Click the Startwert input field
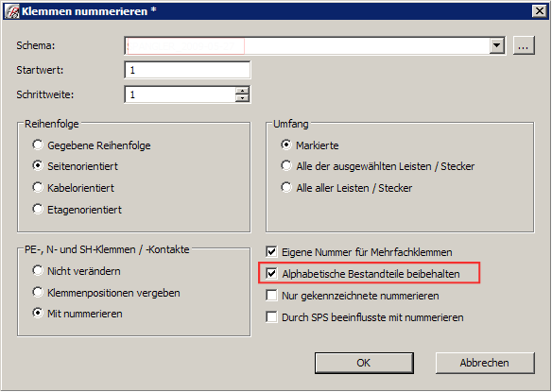Viewport: 552px width, 392px height. coord(187,70)
